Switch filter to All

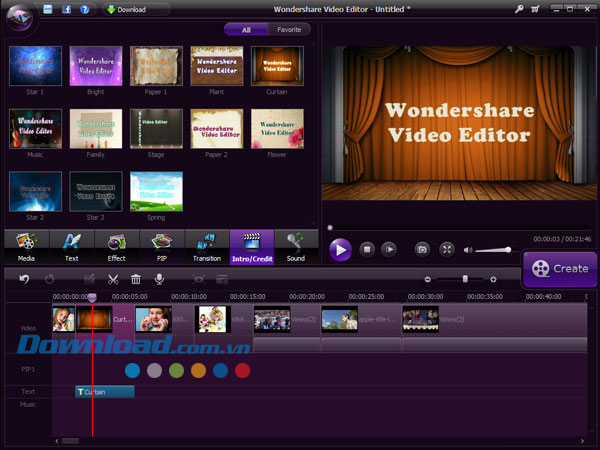(245, 30)
